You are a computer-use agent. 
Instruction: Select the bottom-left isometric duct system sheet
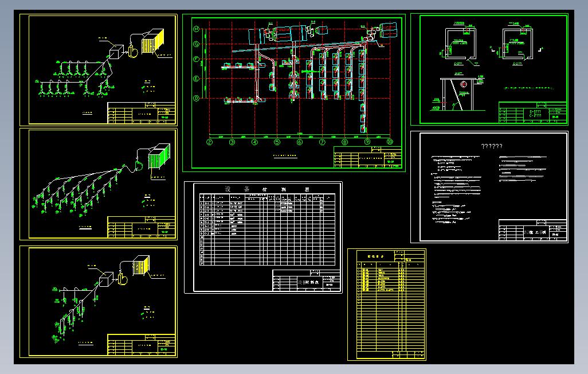(98, 302)
